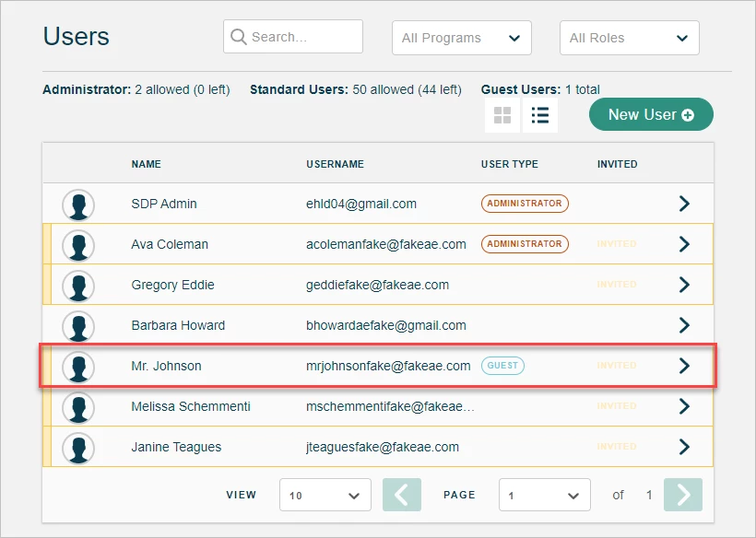Switch to list view icon
Image resolution: width=756 pixels, height=538 pixels.
click(x=540, y=115)
